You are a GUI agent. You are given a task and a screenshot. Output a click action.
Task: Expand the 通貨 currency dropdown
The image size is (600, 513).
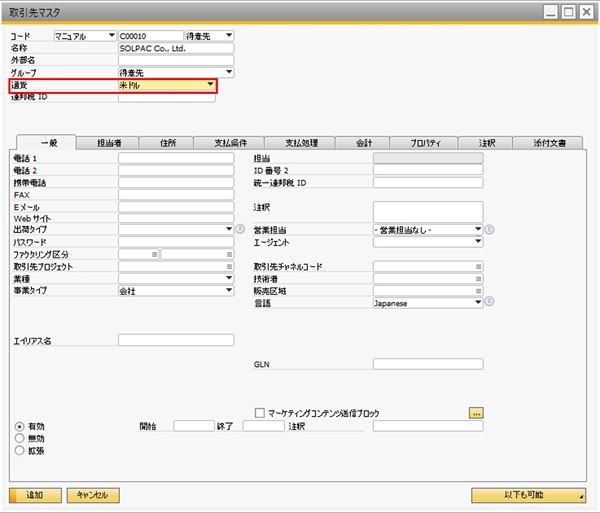coord(210,85)
